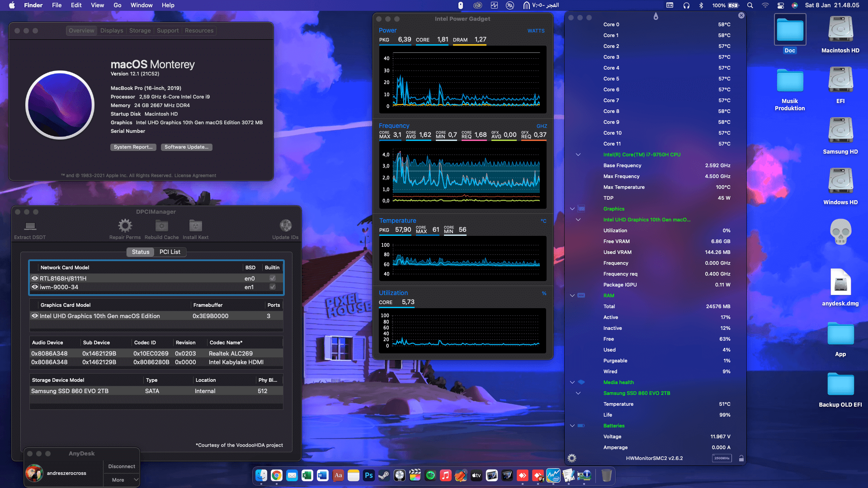Click Disconnect in the AnyDesk panel
The height and width of the screenshot is (488, 868).
point(121,466)
